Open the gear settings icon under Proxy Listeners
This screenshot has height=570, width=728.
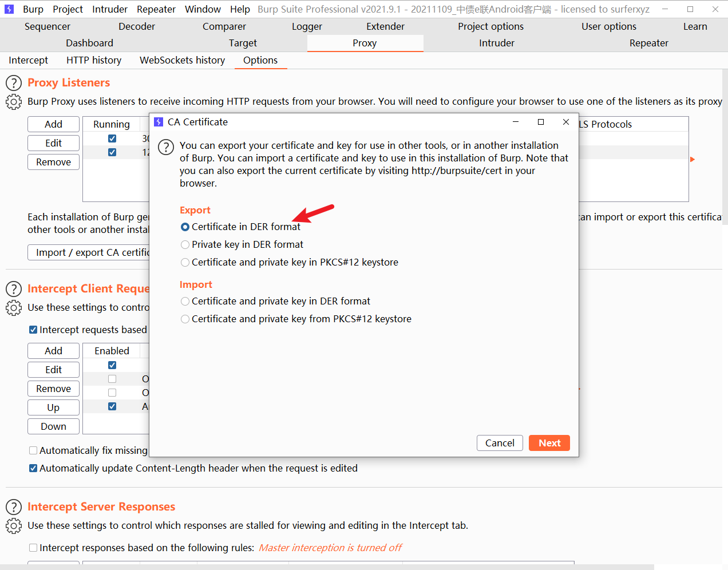point(14,102)
